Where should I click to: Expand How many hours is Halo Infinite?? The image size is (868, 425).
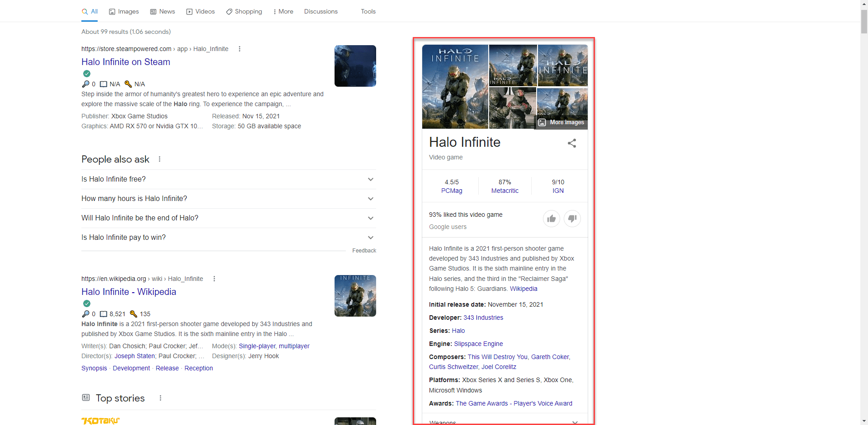point(370,199)
